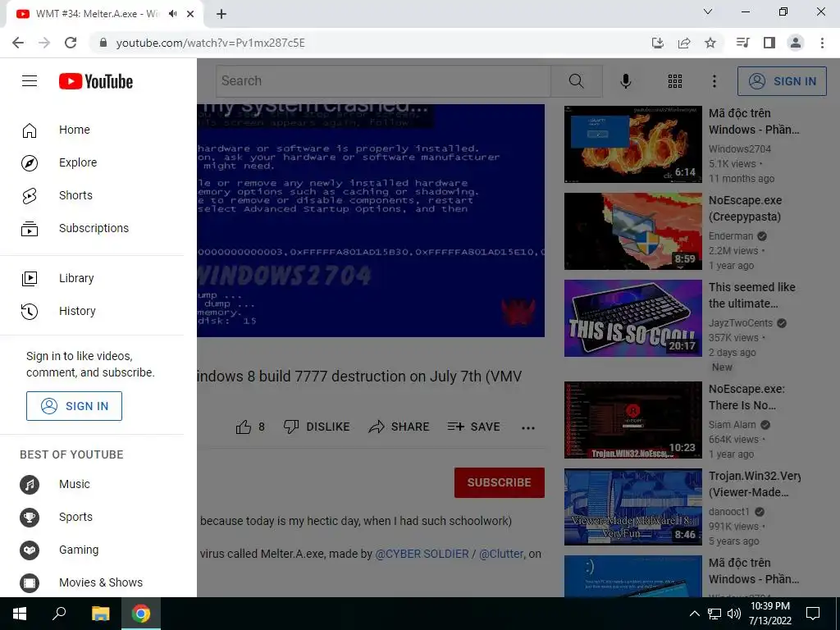Reload the page
The height and width of the screenshot is (630, 840).
(x=71, y=43)
